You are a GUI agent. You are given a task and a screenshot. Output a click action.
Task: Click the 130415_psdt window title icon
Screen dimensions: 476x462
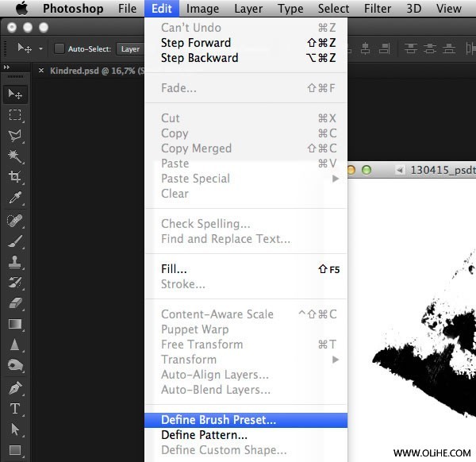(400, 170)
